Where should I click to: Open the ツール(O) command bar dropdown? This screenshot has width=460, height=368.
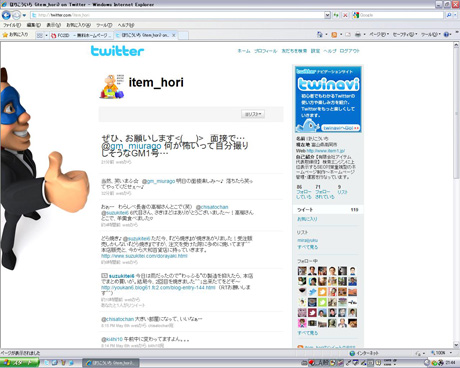click(x=431, y=34)
